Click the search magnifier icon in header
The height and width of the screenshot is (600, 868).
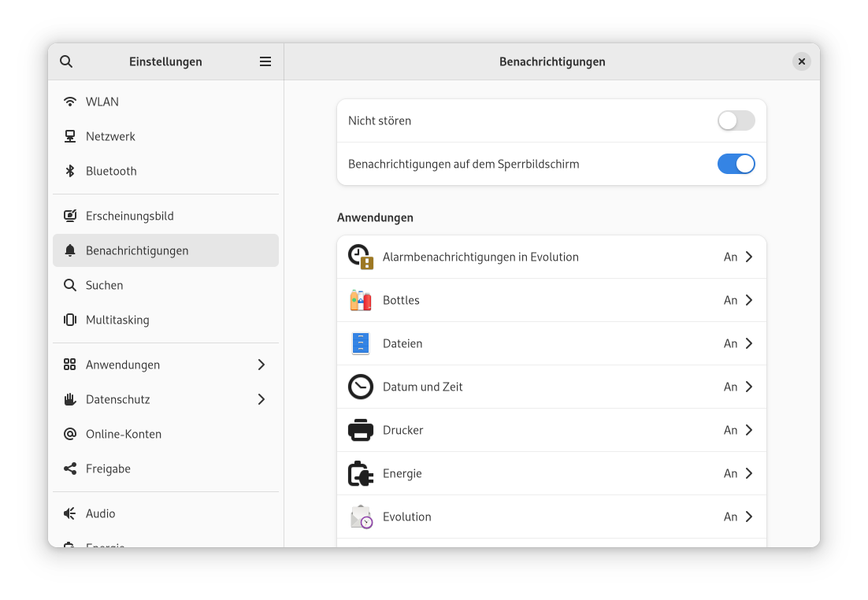click(66, 61)
